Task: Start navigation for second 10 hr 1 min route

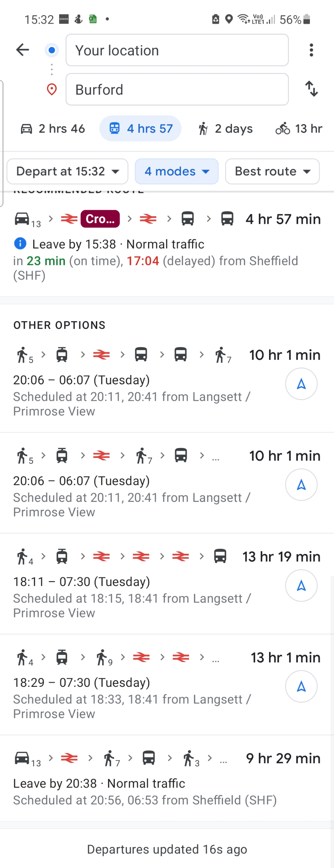Action: click(x=301, y=485)
